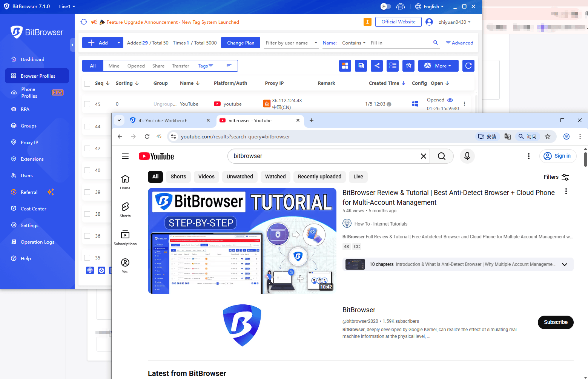Select the Watched filter chip on YouTube
Screen dimensions: 588x379
point(275,176)
